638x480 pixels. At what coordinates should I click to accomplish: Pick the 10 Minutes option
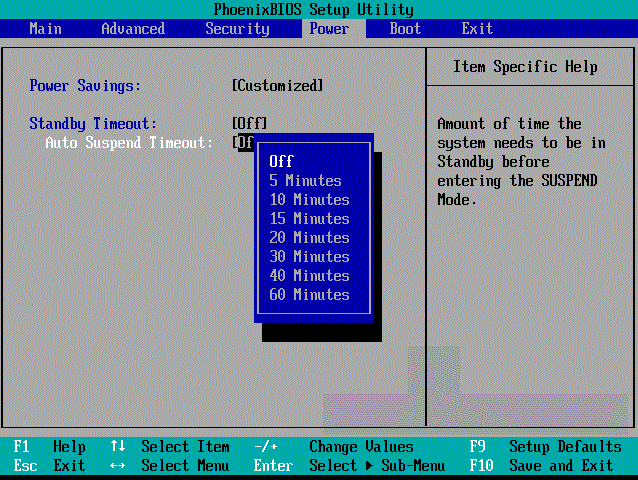[x=309, y=200]
